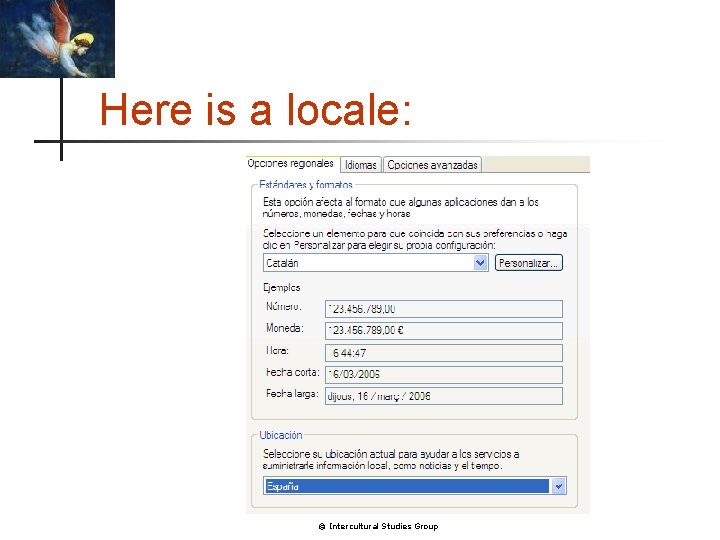The image size is (720, 540).
Task: Click the 'Here is a locale:' slide title
Action: coord(255,109)
